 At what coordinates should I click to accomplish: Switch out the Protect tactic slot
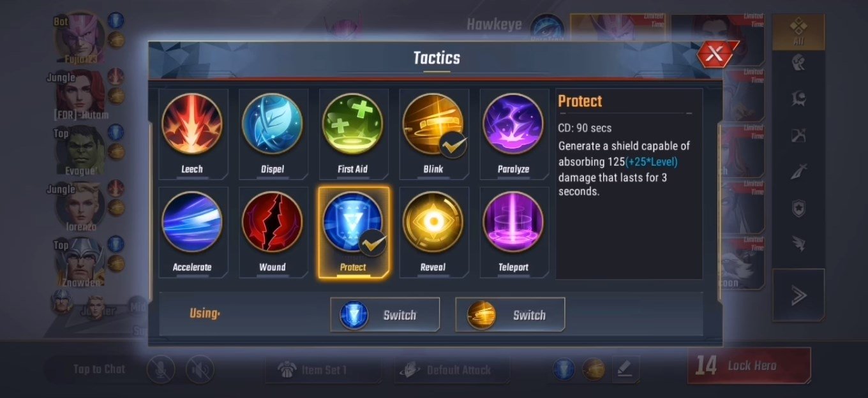[x=385, y=314]
